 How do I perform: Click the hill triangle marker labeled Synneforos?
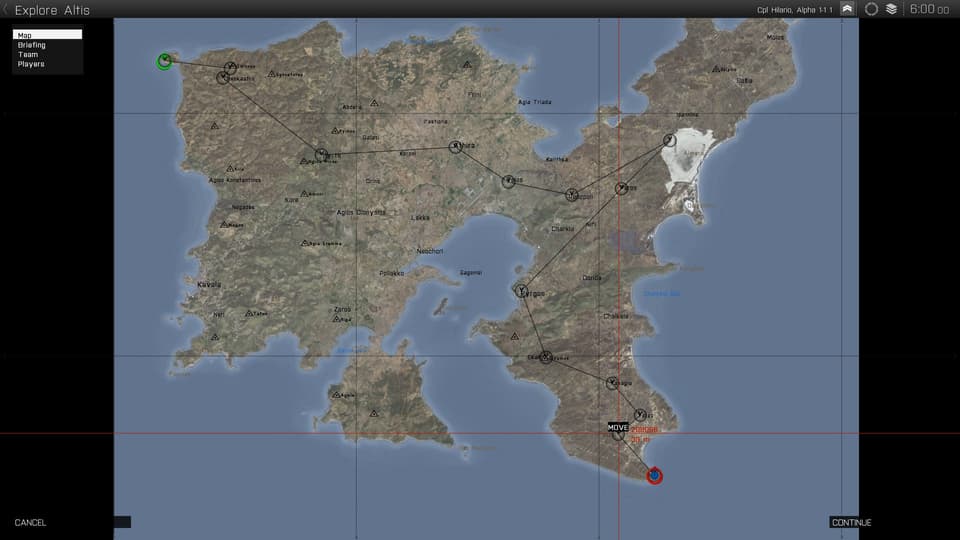coord(271,74)
